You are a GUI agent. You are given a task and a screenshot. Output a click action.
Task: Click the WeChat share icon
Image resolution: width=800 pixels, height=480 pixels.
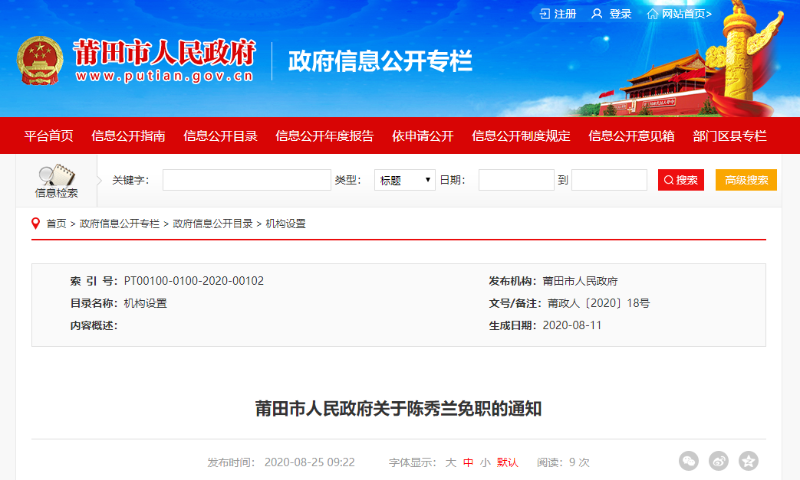click(688, 461)
